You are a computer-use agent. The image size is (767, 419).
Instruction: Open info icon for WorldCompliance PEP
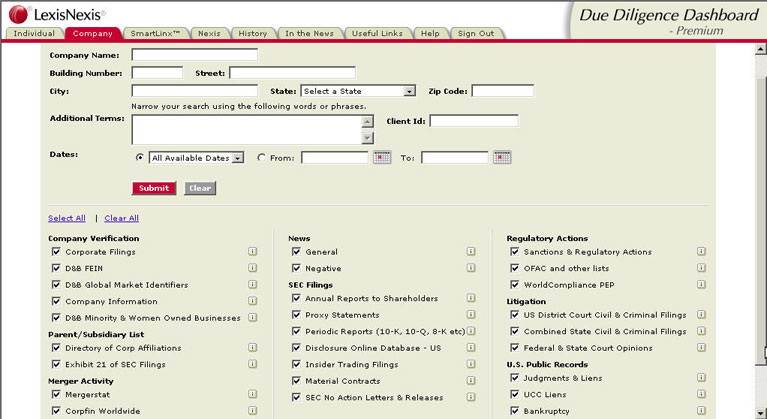click(x=701, y=285)
